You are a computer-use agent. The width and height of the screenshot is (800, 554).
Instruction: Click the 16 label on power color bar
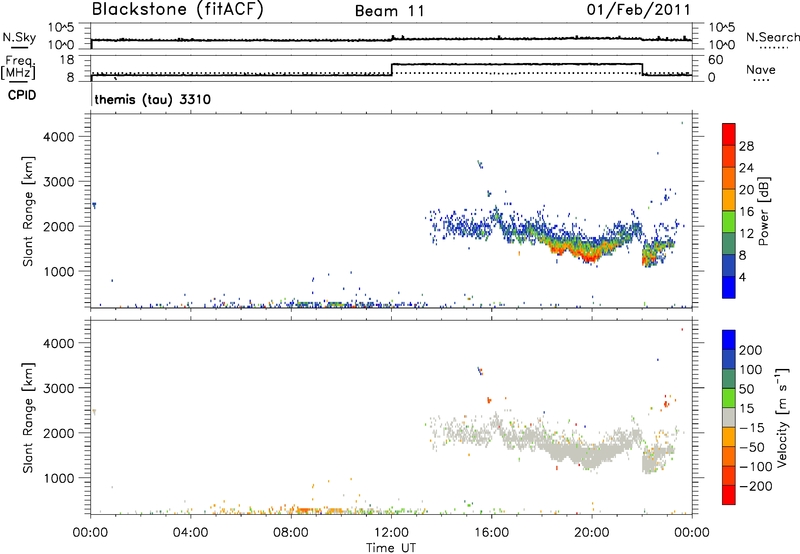point(746,212)
